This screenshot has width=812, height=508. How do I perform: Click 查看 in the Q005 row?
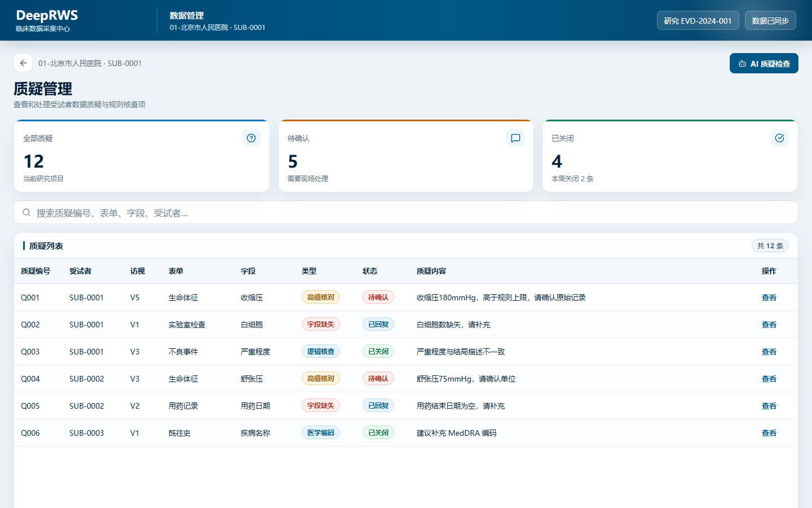click(769, 406)
